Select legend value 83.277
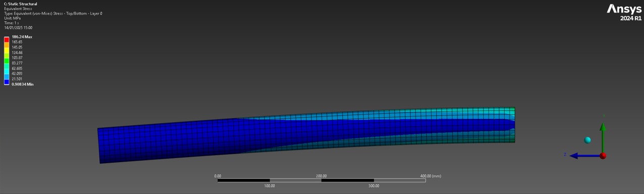Viewport: 644px width, 194px height. tap(17, 63)
